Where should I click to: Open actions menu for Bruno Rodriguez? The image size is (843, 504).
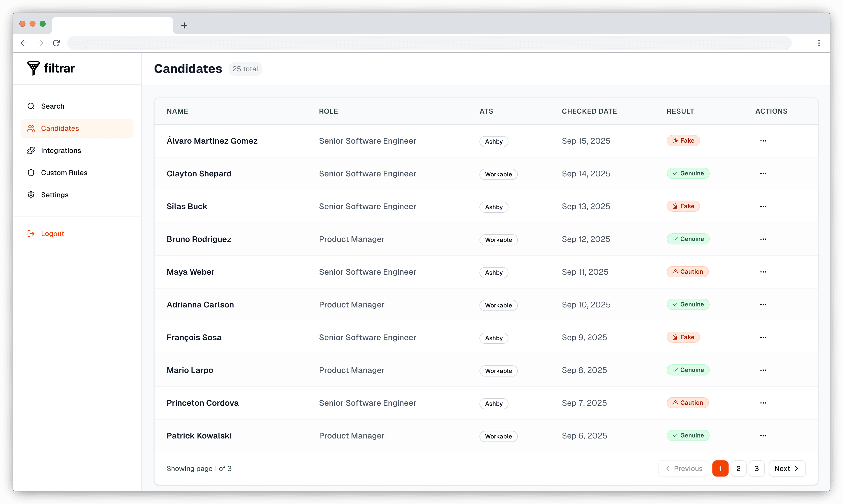[763, 239]
